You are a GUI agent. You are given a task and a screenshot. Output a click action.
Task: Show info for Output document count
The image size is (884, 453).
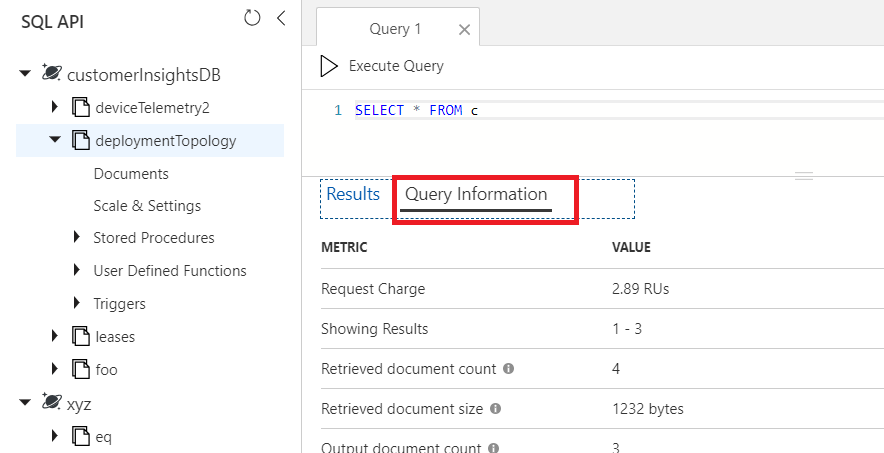pyautogui.click(x=493, y=448)
